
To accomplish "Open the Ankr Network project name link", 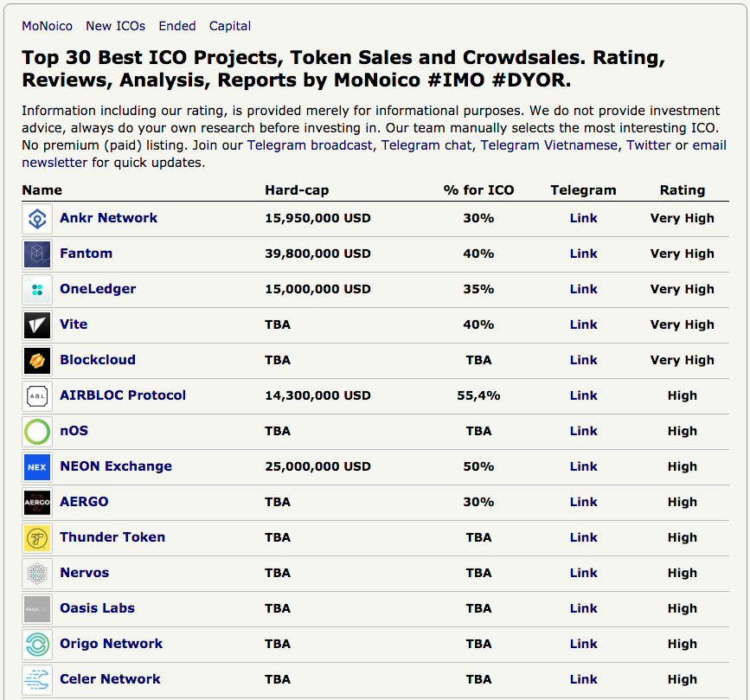I will (109, 218).
